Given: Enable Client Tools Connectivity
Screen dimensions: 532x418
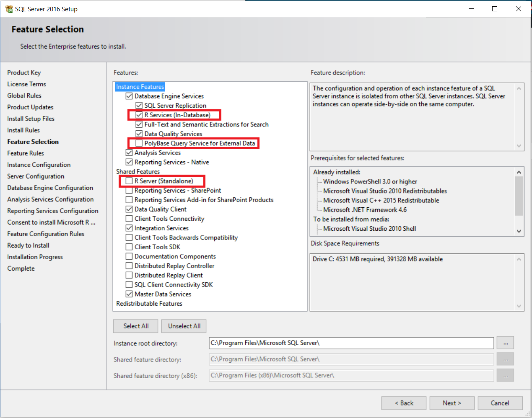Looking at the screenshot, I should (x=130, y=219).
